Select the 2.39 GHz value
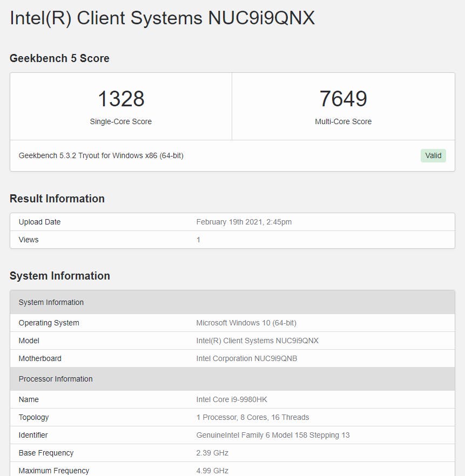Viewport: 465px width, 476px height. (212, 453)
